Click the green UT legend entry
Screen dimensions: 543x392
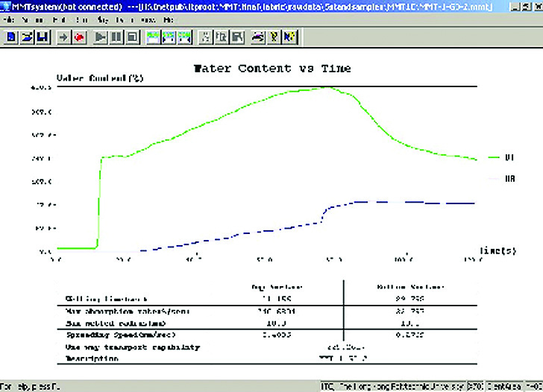[x=500, y=158]
